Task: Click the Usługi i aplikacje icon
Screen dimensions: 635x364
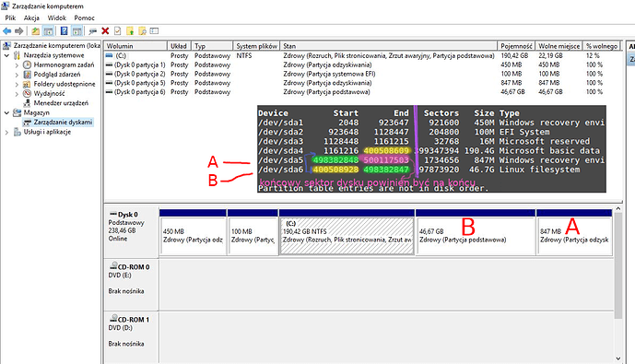Action: (x=18, y=132)
